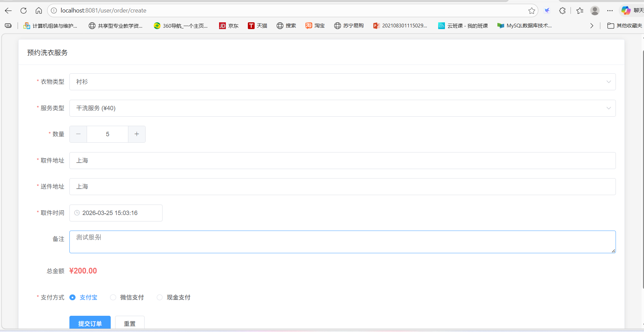Open the 共享型专业教学资源 bookmark

pos(115,26)
